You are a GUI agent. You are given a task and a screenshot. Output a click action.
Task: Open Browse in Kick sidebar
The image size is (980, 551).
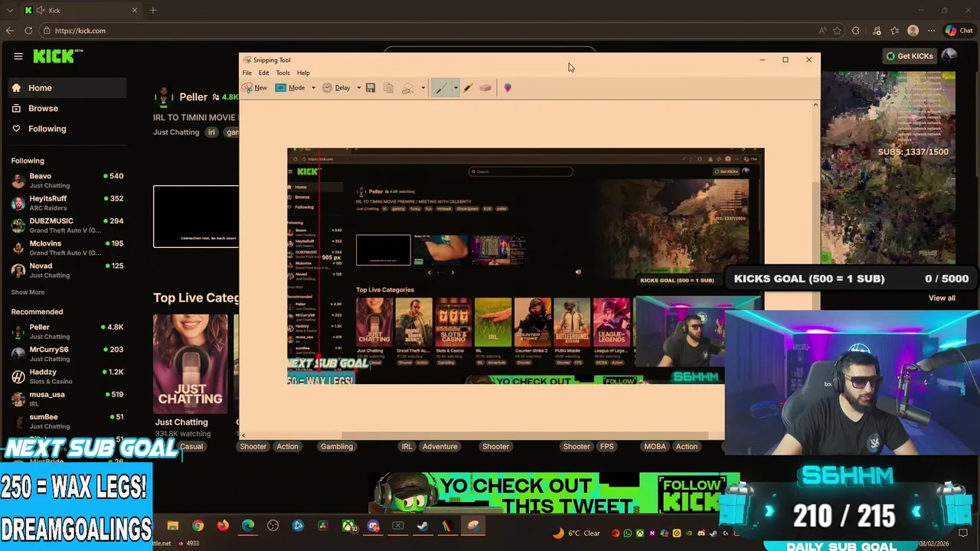(x=66, y=109)
